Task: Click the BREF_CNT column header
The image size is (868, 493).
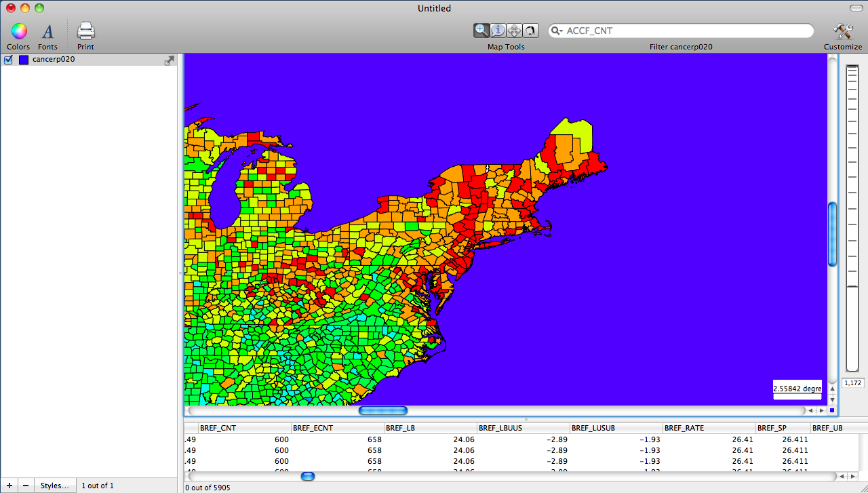Action: coord(244,428)
